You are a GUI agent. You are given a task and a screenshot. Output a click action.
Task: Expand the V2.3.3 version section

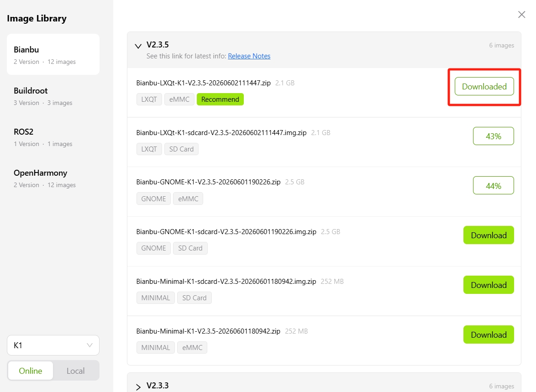click(138, 387)
